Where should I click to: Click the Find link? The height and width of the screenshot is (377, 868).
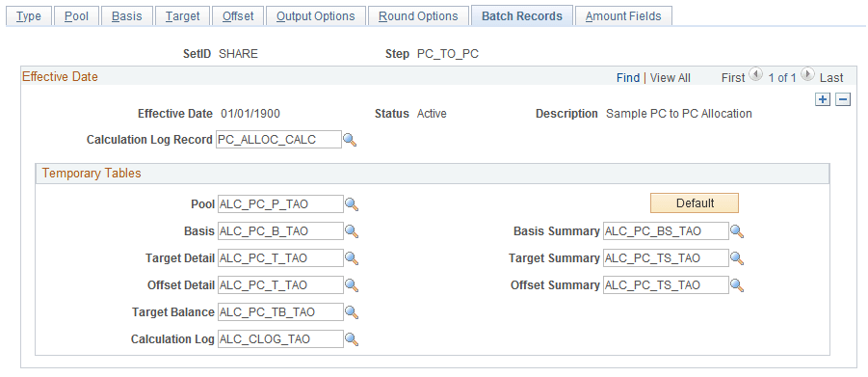pos(628,77)
